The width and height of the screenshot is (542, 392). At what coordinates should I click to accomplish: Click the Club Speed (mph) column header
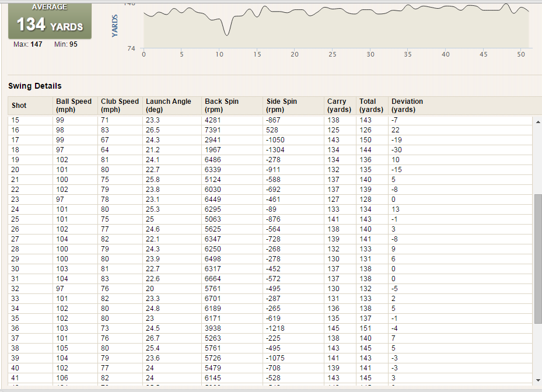coord(120,106)
